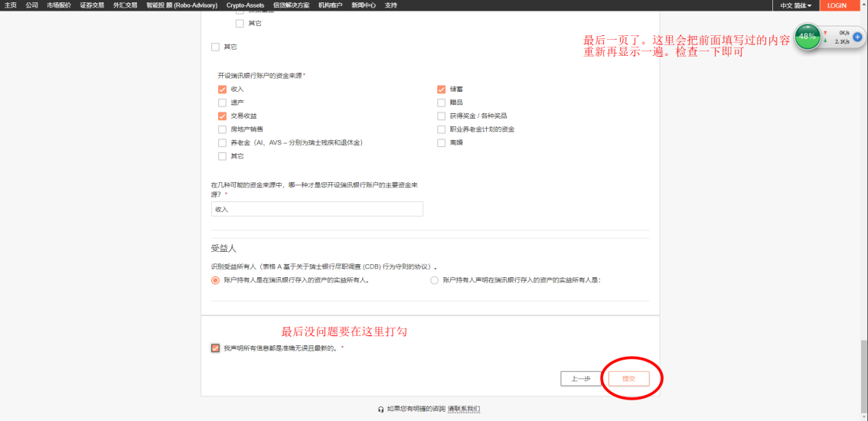The height and width of the screenshot is (421, 868).
Task: Click the 提交 submit button
Action: [x=628, y=378]
